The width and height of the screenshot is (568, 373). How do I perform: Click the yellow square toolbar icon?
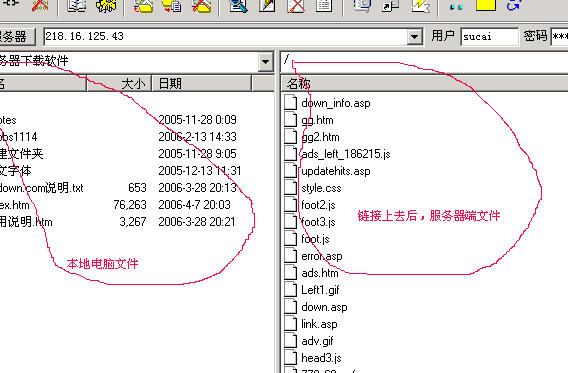(x=485, y=5)
